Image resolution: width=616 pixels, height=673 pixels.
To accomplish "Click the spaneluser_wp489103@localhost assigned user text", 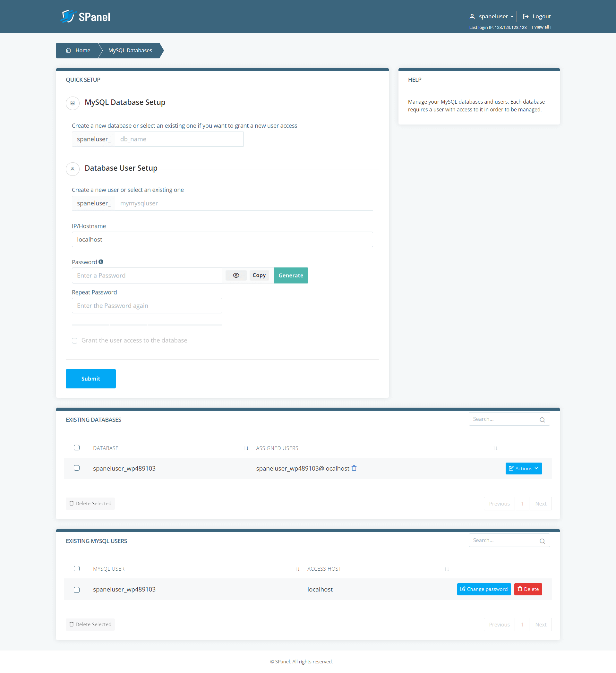I will (303, 468).
